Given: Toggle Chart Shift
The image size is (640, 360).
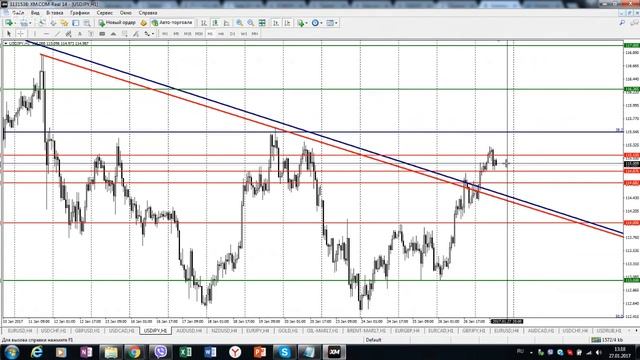Looking at the screenshot, I should 288,23.
